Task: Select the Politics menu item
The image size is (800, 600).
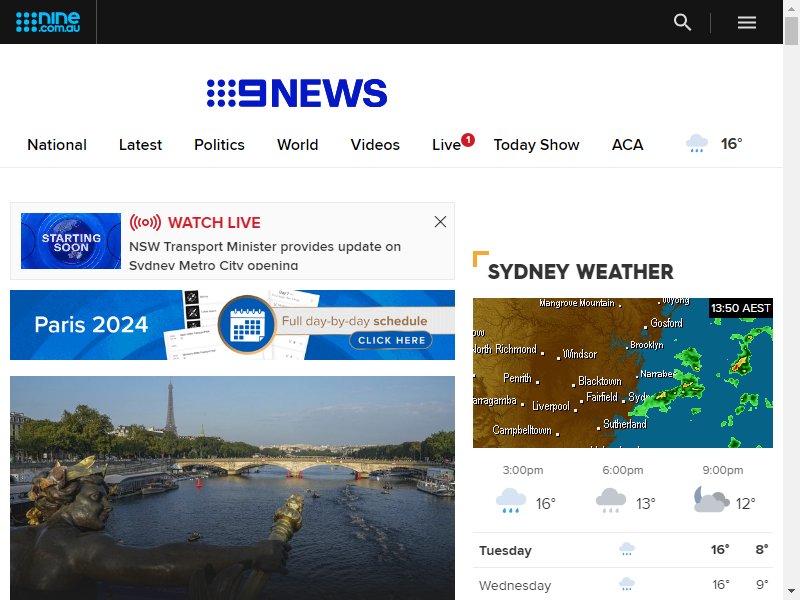Action: point(219,145)
